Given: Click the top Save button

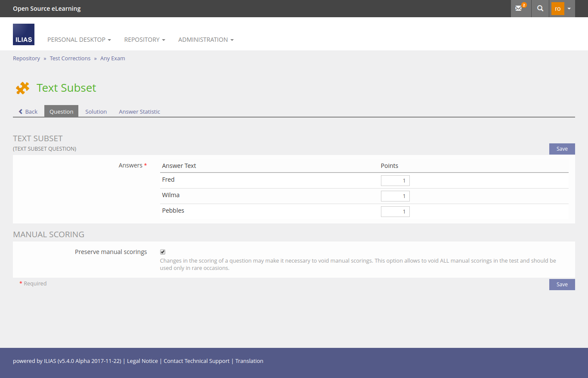Looking at the screenshot, I should tap(562, 149).
